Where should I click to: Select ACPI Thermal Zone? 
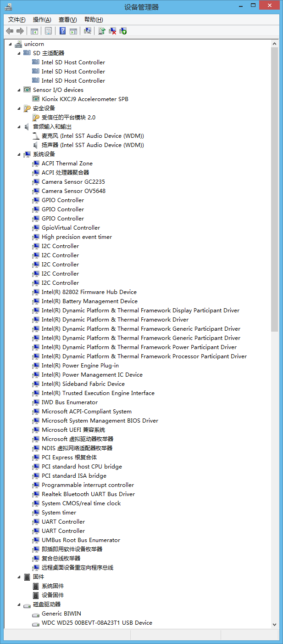click(67, 164)
